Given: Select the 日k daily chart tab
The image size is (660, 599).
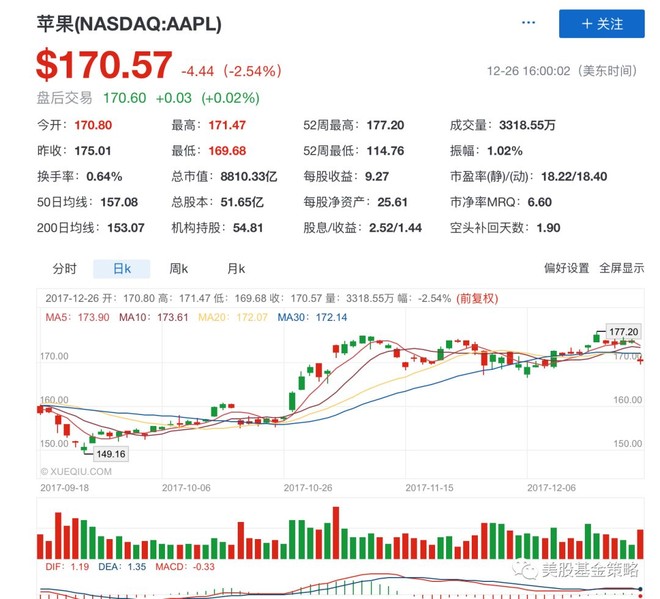Looking at the screenshot, I should (122, 269).
